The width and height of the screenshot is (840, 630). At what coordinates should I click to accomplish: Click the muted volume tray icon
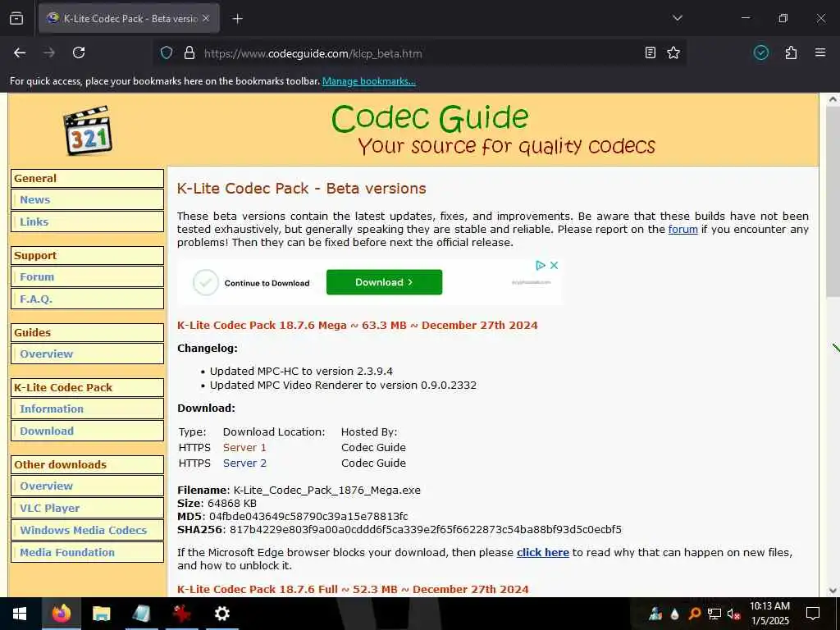tap(733, 614)
